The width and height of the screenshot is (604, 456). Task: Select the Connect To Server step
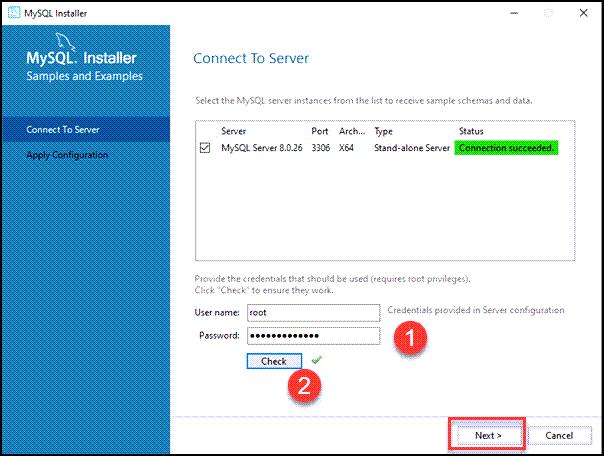pyautogui.click(x=63, y=129)
